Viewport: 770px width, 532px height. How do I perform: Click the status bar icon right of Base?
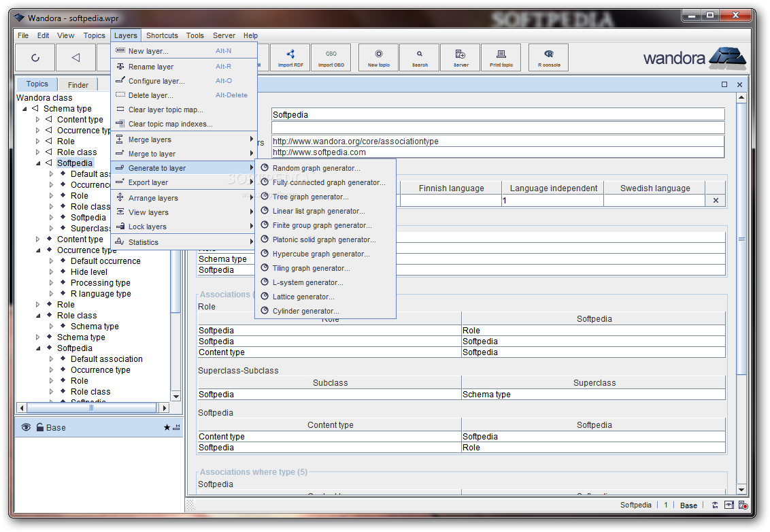715,505
